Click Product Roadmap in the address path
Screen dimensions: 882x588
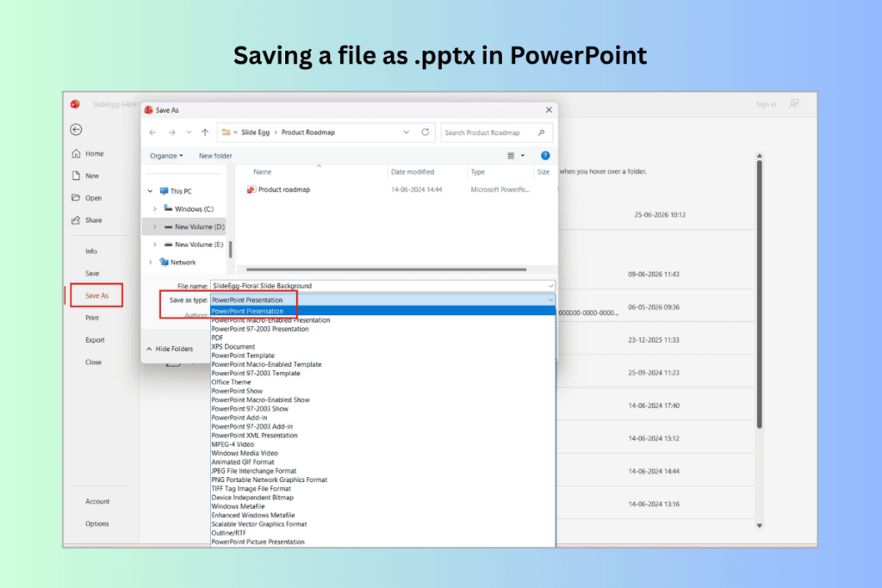tap(307, 133)
